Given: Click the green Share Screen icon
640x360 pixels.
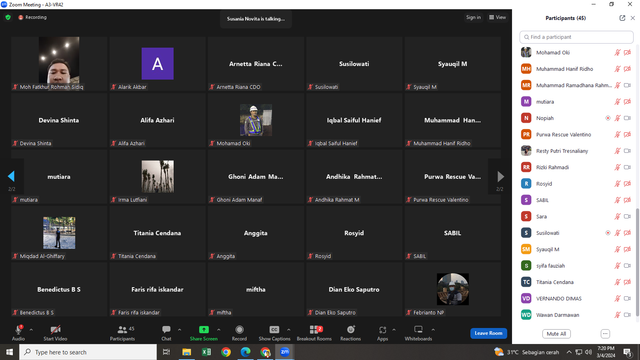Looking at the screenshot, I should (204, 329).
